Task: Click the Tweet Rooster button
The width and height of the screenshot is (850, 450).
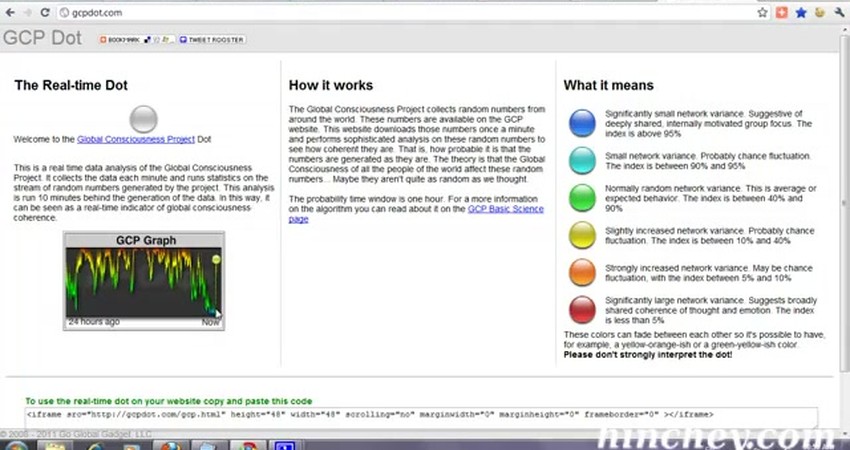Action: [211, 40]
